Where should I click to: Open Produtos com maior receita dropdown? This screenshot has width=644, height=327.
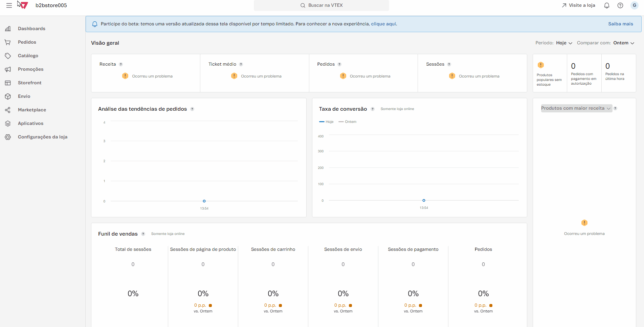(576, 108)
